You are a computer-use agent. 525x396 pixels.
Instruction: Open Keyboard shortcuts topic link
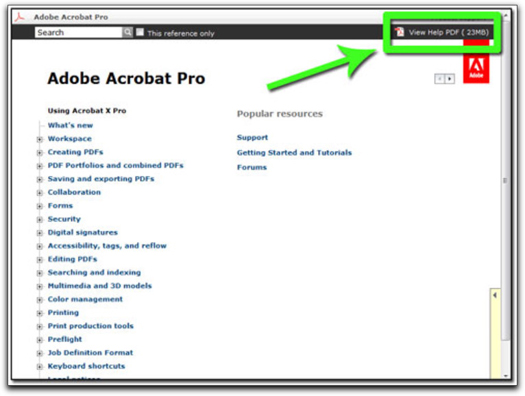pos(86,366)
